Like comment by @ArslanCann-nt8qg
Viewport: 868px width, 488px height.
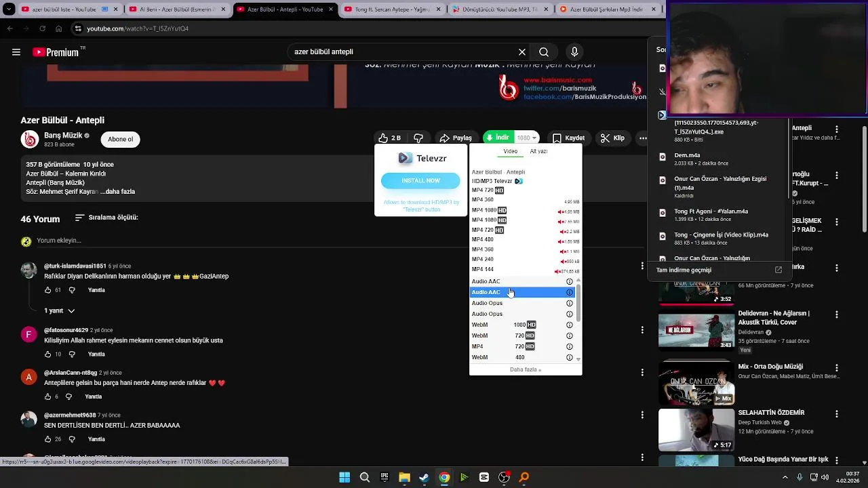point(47,396)
